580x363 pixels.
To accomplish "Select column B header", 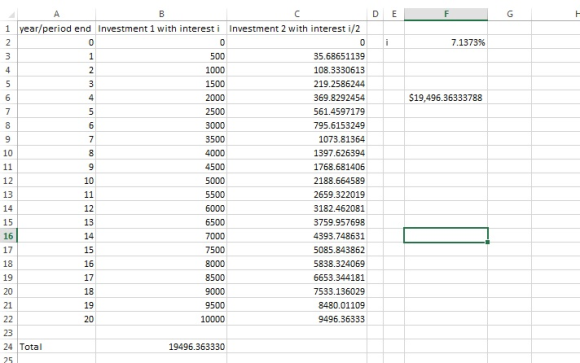I will 161,14.
